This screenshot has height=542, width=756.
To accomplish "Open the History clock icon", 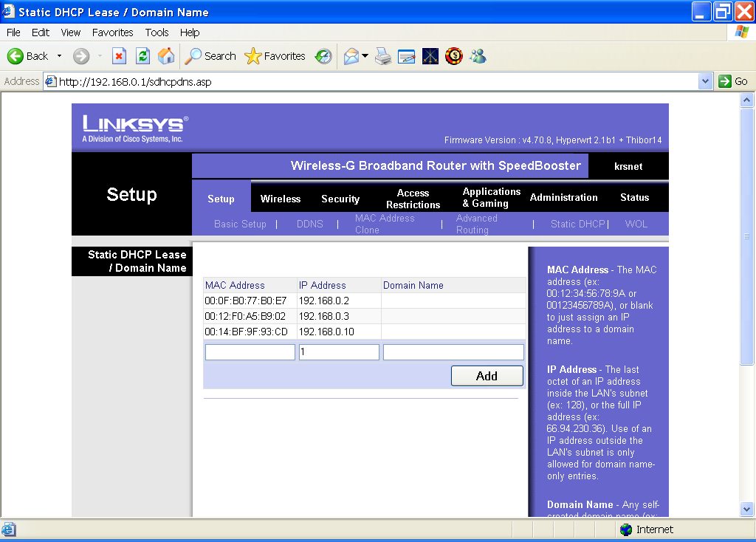I will [x=323, y=56].
